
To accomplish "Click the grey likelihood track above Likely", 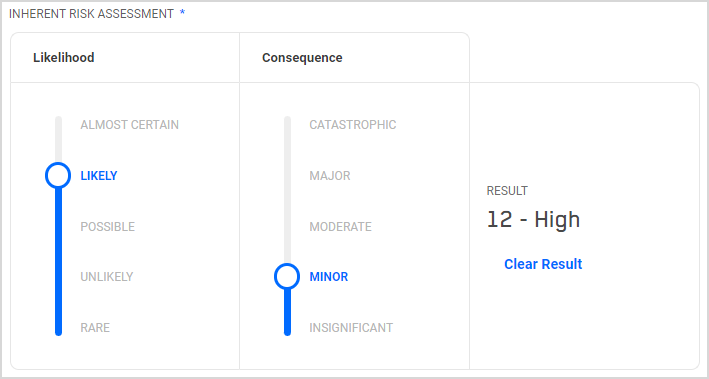I will tap(58, 139).
